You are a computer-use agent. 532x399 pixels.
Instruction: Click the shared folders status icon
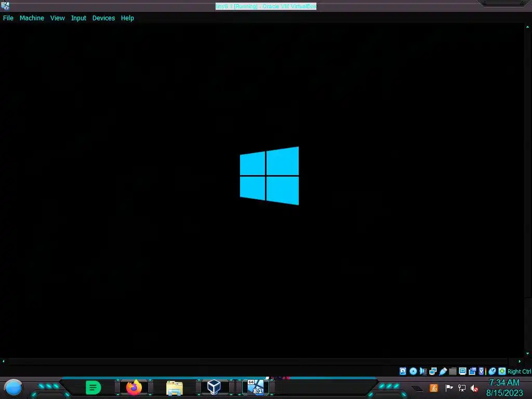pyautogui.click(x=453, y=371)
